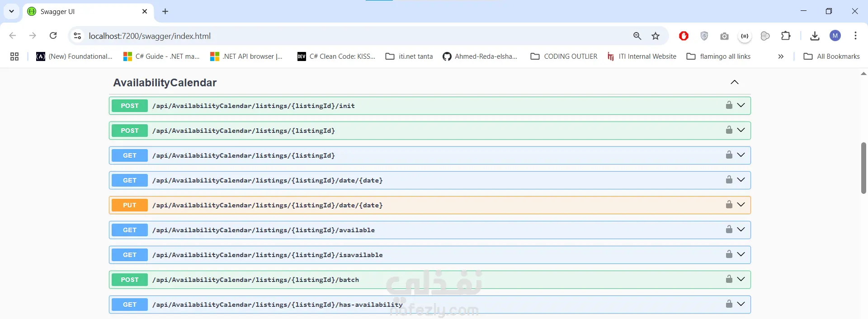Screen dimensions: 868x319
Task: Click path /api/AvailabilityCalendar/listings/{listingId}/isavailable
Action: (x=268, y=255)
